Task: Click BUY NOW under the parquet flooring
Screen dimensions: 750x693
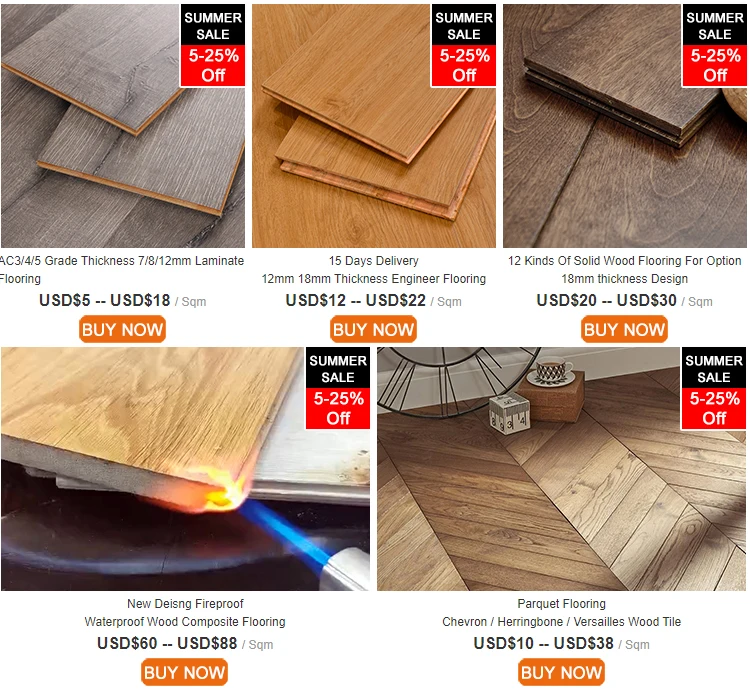Action: coord(561,672)
